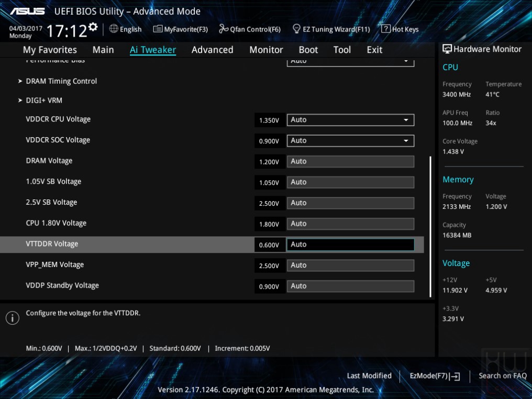Open MyFavorite(F3) list icon
Screen dimensions: 532x399
158,29
